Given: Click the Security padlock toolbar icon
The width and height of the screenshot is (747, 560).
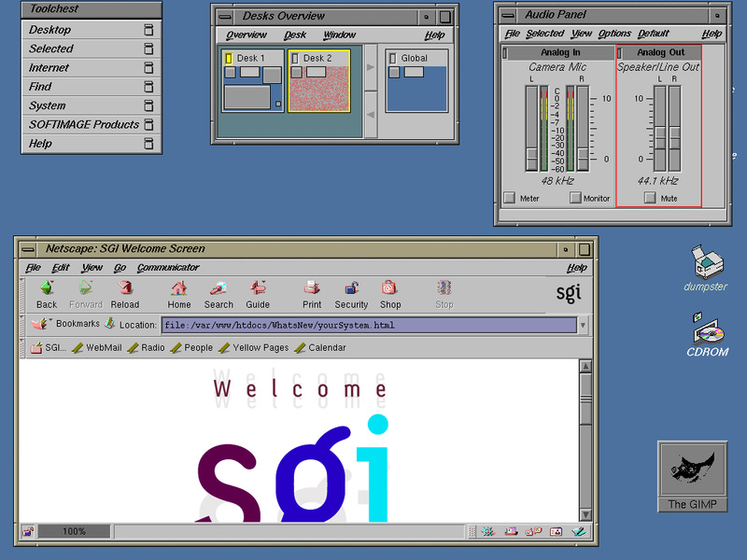Looking at the screenshot, I should pos(351,292).
